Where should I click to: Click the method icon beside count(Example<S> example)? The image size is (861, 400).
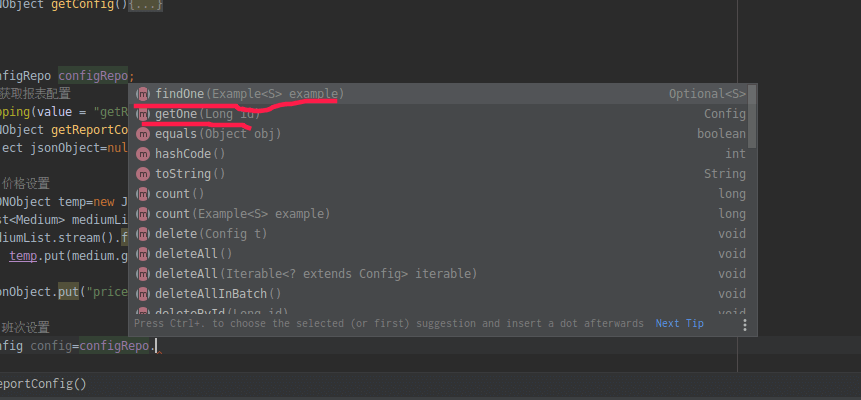pos(143,214)
